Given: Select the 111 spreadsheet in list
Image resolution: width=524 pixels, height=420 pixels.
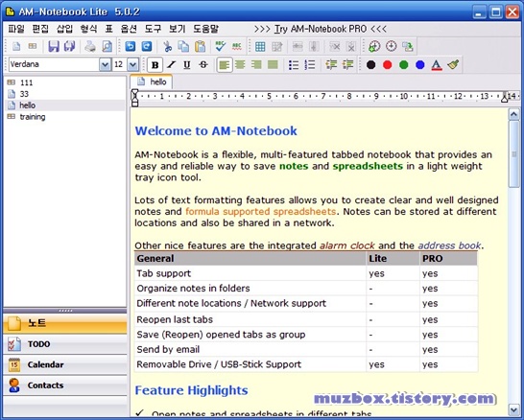Looking at the screenshot, I should tap(27, 82).
